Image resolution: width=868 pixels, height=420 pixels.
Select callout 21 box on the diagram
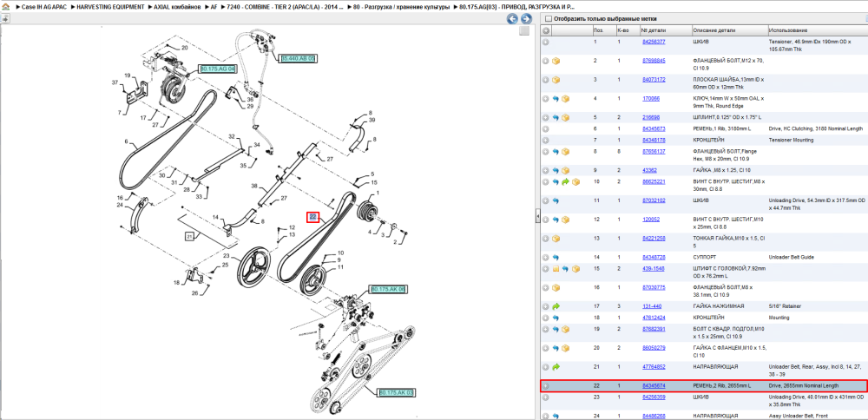190,236
